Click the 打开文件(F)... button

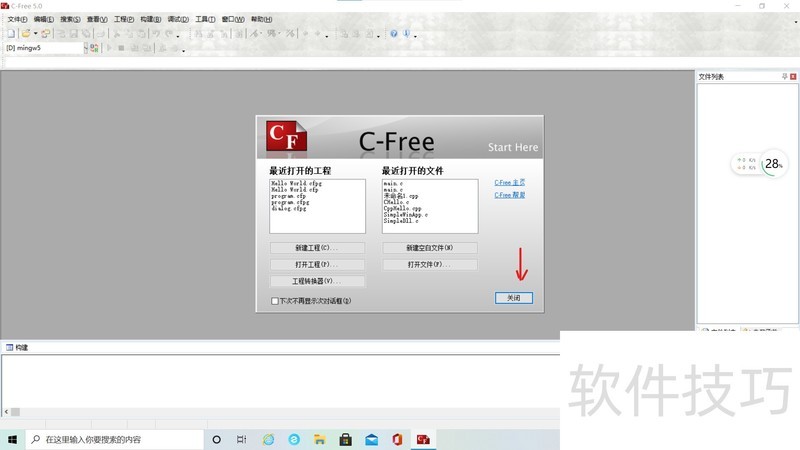[x=430, y=265]
